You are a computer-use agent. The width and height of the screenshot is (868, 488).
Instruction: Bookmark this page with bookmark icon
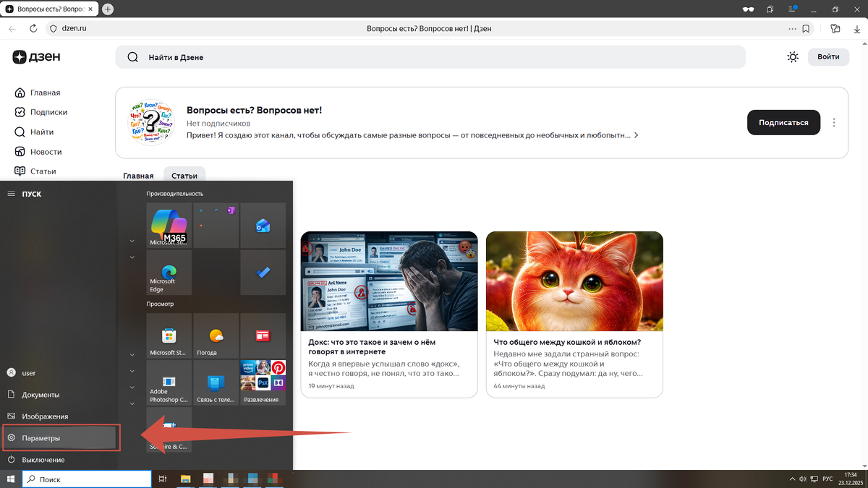pyautogui.click(x=807, y=28)
